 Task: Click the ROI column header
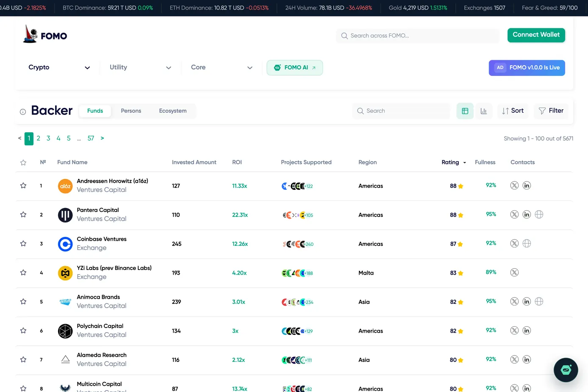pos(237,162)
